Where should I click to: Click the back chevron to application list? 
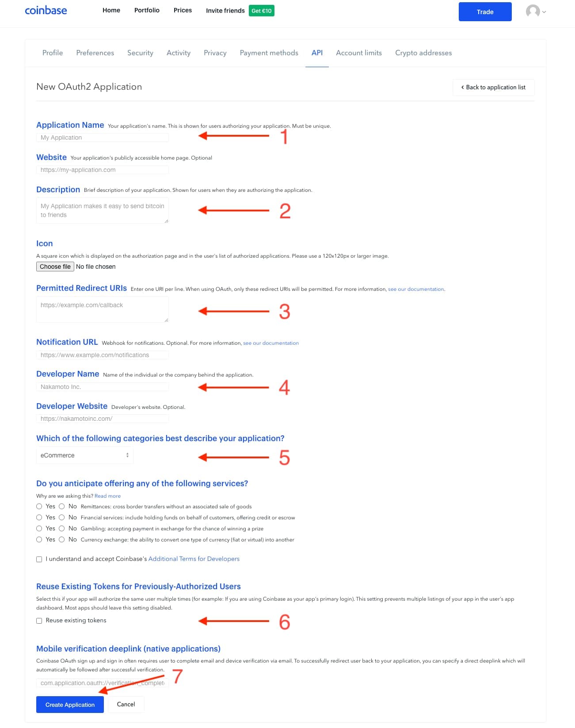click(462, 87)
